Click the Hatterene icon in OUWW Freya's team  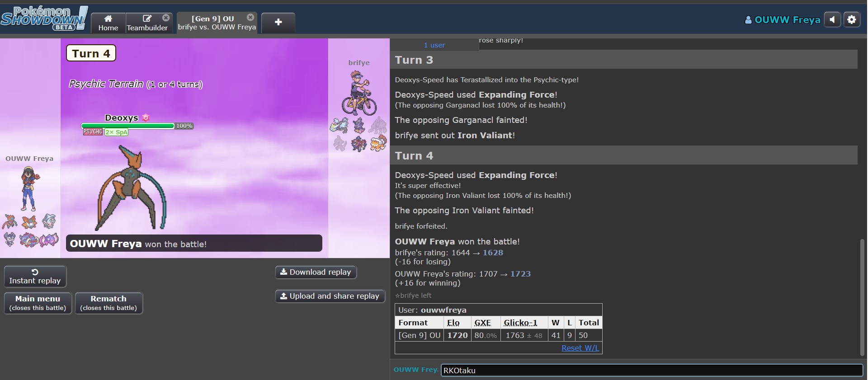coord(49,221)
